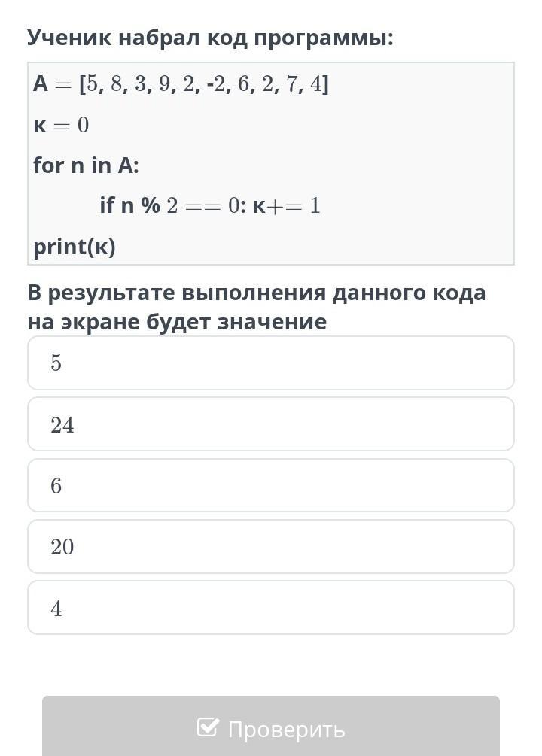Click the "к = 0" code line
The image size is (542, 756).
61,125
